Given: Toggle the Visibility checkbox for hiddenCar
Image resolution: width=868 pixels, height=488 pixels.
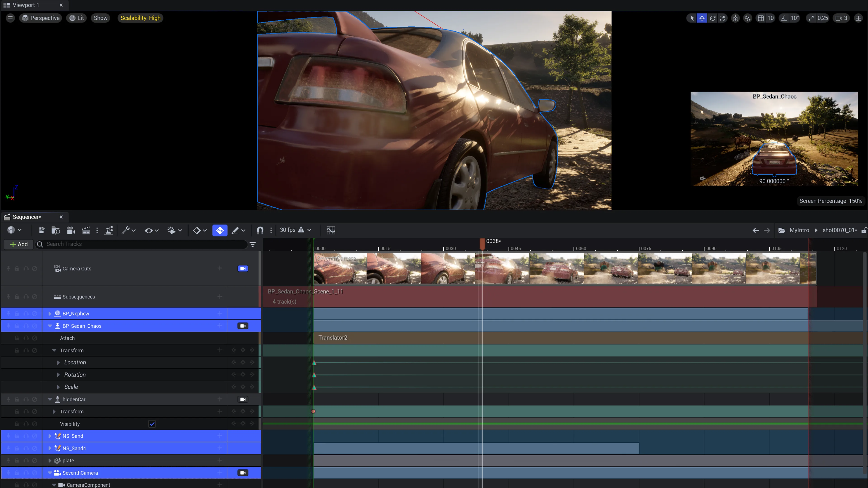Looking at the screenshot, I should click(x=152, y=424).
